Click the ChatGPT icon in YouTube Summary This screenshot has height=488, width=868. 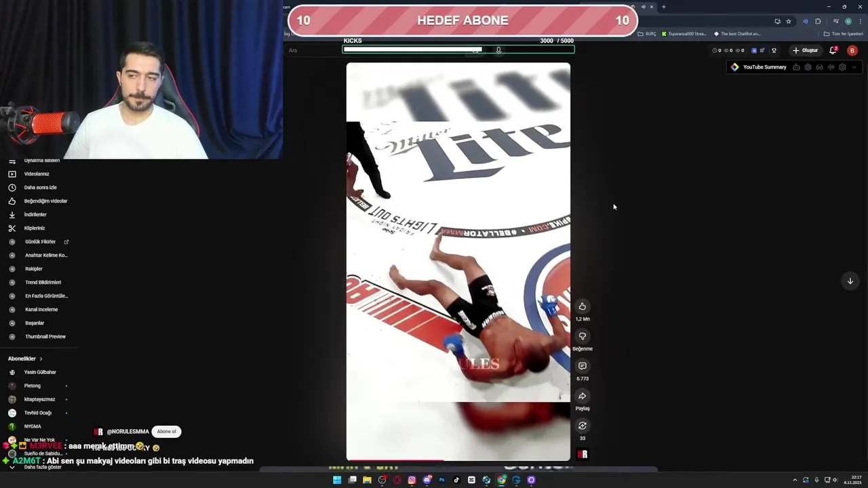coord(808,67)
